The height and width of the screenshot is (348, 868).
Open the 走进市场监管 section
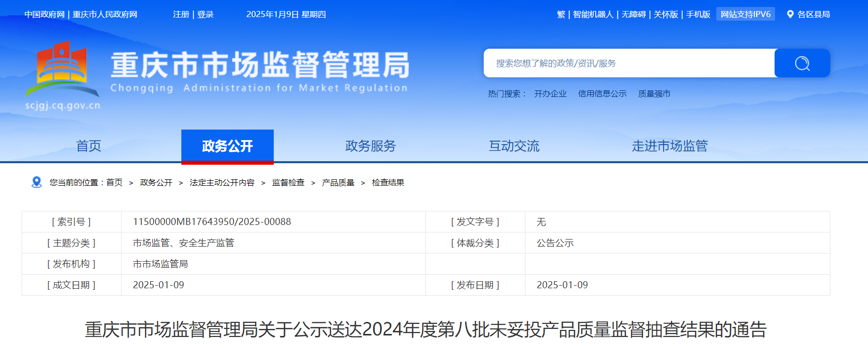point(669,146)
